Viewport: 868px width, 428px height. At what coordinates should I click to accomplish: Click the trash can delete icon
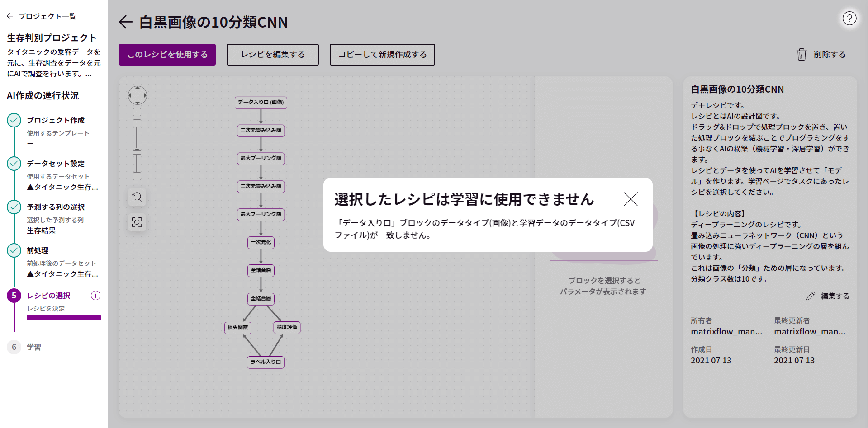[802, 55]
